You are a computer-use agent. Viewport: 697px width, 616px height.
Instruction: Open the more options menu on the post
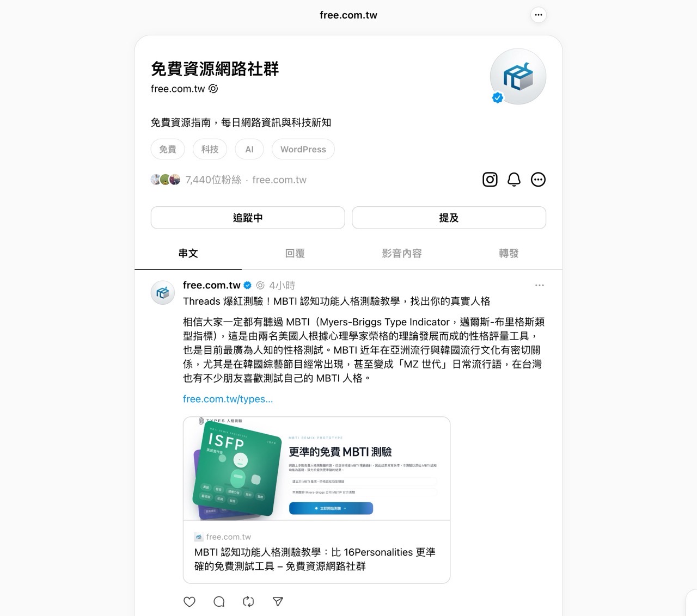540,285
